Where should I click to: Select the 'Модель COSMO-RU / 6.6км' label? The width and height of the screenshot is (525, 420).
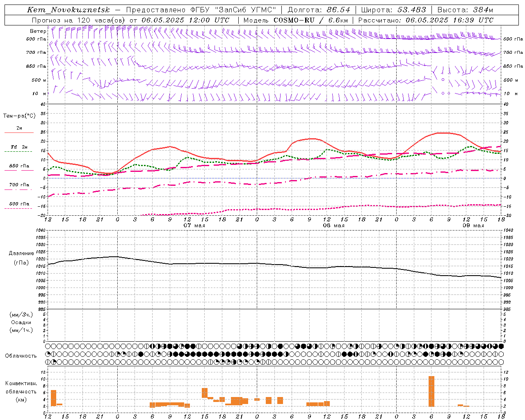click(x=296, y=20)
